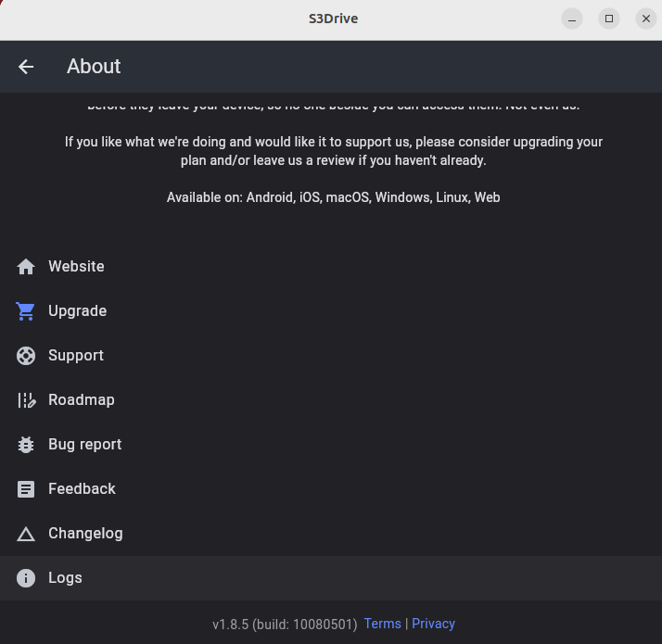Close the S3Drive window
662x644 pixels.
click(646, 19)
